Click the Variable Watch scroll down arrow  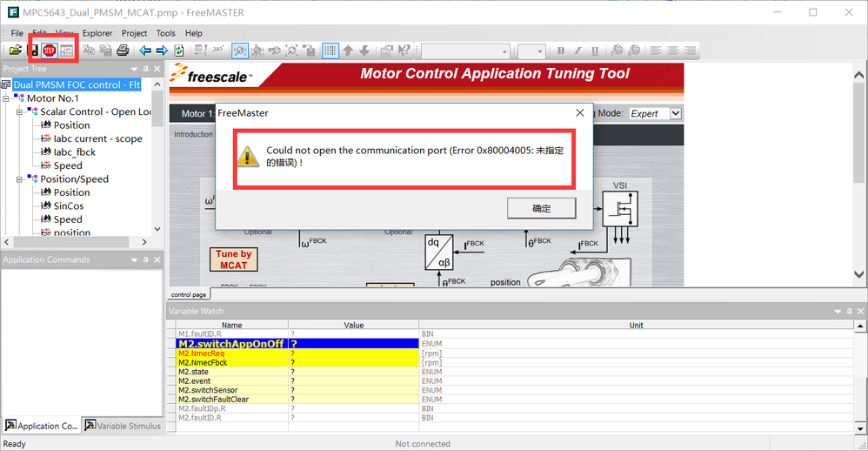pyautogui.click(x=859, y=428)
